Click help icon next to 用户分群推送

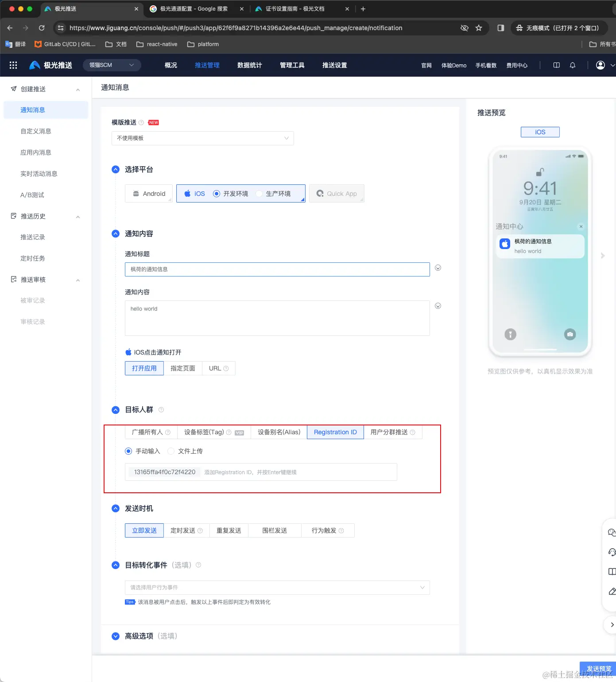(x=413, y=432)
